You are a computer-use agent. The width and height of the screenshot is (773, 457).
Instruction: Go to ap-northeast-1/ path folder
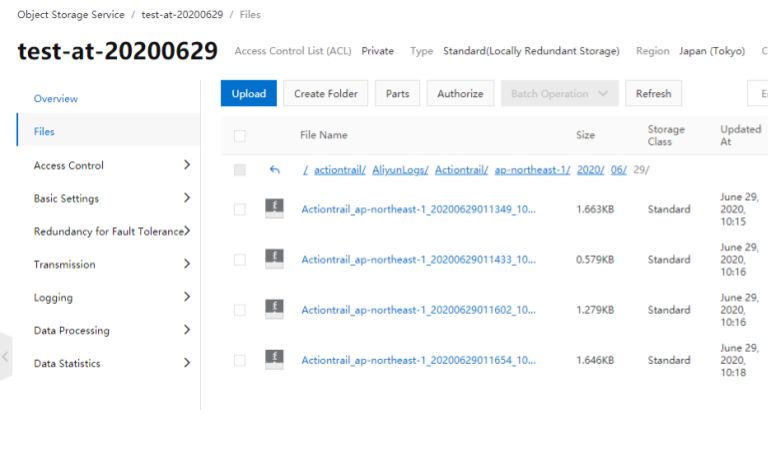532,170
